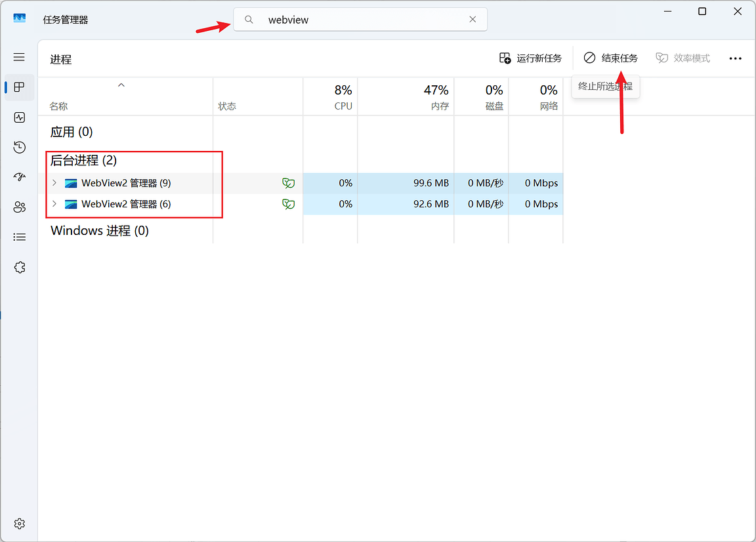Click the Task Manager app icon
Screen dimensions: 756x542
coord(19,18)
